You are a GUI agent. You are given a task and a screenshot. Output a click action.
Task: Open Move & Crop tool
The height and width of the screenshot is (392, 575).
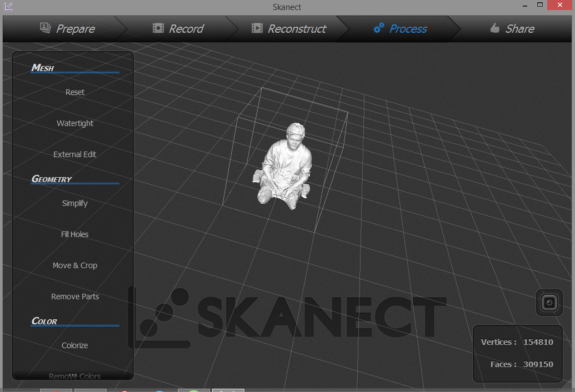[x=75, y=265]
